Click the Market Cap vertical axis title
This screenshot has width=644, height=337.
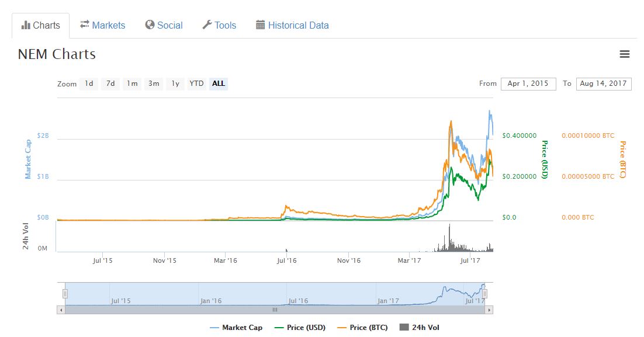tap(27, 159)
